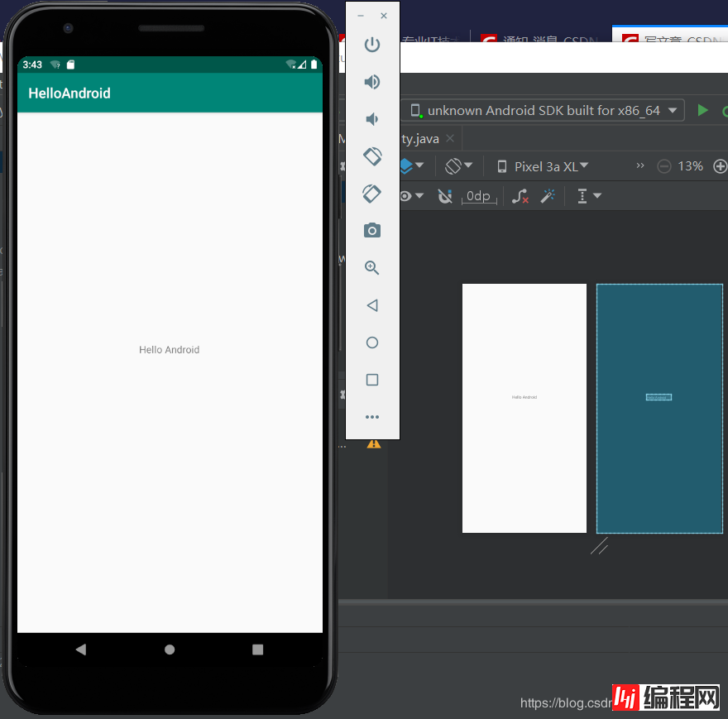
Task: Activate emulator zoom magnifier icon
Action: 371,267
